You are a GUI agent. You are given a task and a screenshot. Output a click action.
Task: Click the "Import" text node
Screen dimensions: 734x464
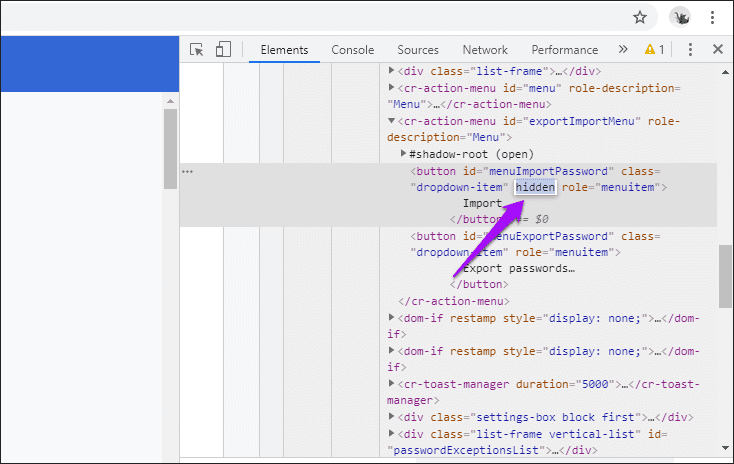[x=482, y=204]
